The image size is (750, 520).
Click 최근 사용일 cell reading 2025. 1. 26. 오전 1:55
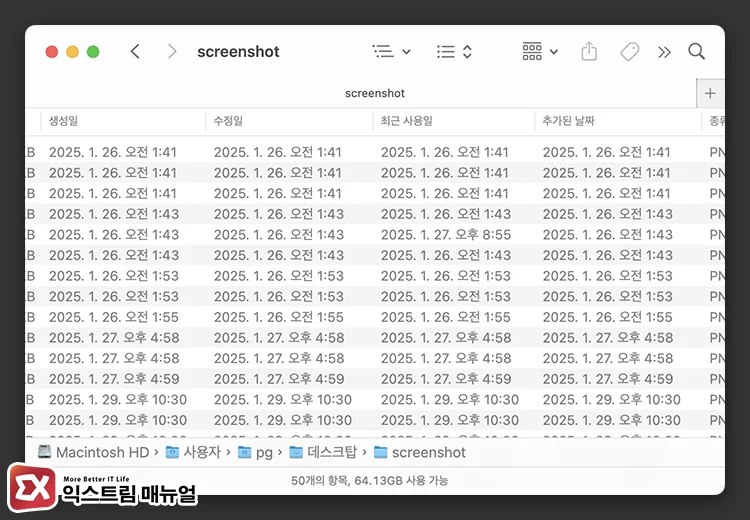(x=445, y=317)
